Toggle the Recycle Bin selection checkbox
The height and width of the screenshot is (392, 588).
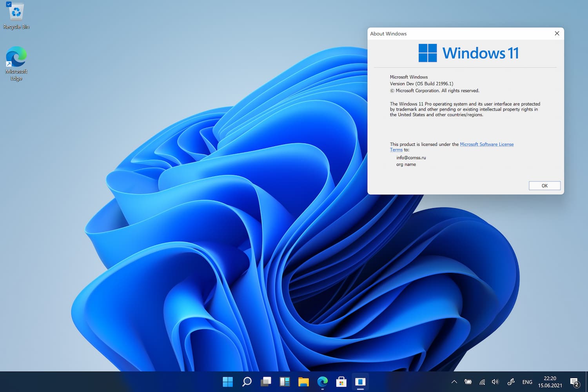click(9, 4)
